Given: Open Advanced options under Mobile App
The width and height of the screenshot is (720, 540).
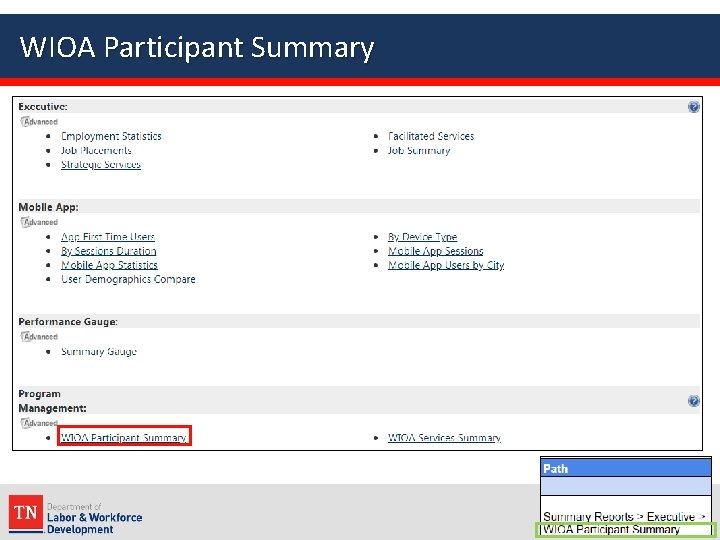Looking at the screenshot, I should [39, 222].
